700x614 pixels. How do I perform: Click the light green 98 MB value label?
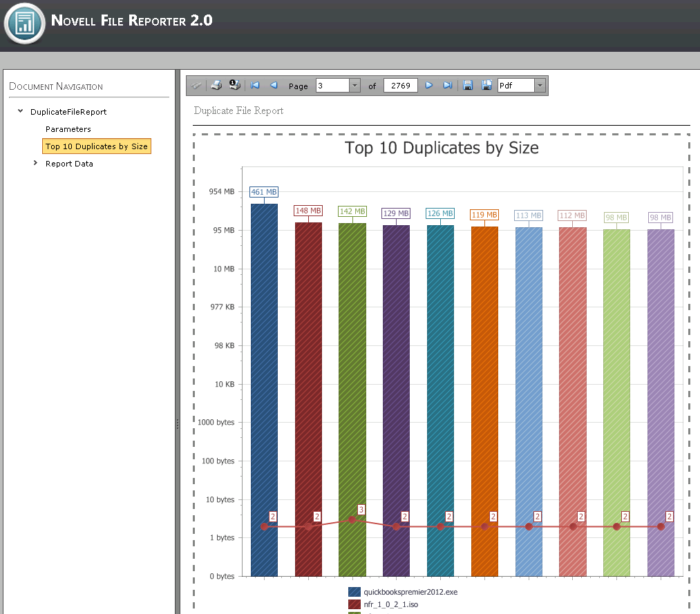click(616, 218)
